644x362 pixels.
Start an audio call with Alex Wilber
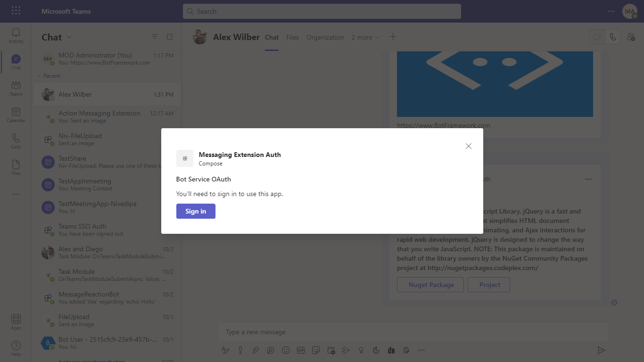point(612,37)
